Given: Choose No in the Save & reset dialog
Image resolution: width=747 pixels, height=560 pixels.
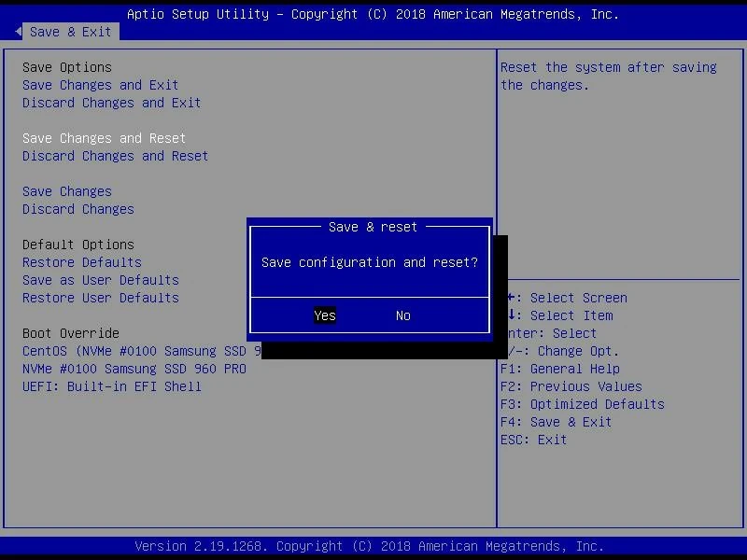Looking at the screenshot, I should pyautogui.click(x=402, y=315).
